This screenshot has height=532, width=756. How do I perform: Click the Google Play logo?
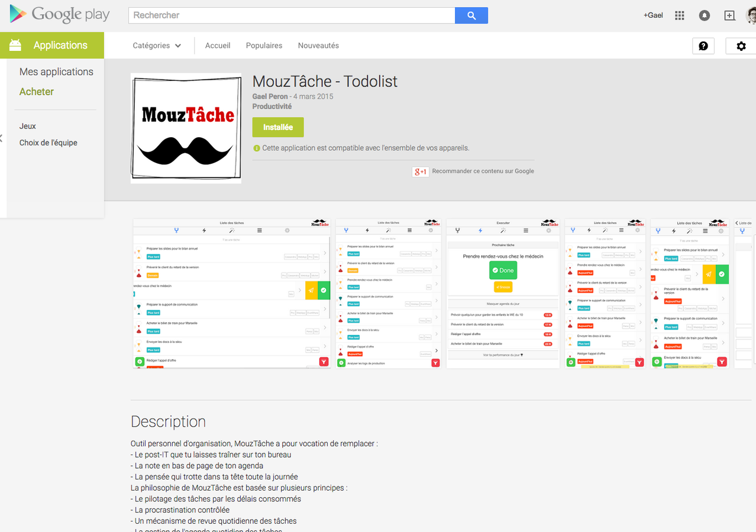pos(60,14)
